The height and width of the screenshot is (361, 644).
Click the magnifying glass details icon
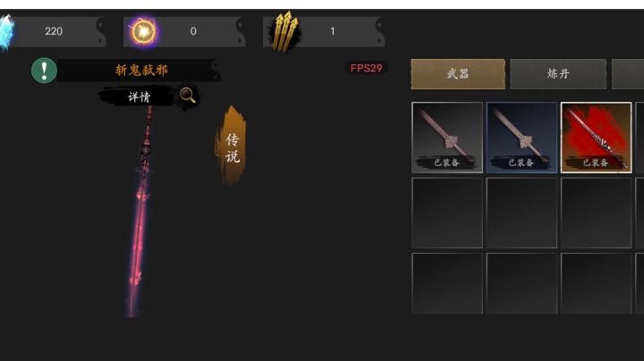click(x=188, y=96)
